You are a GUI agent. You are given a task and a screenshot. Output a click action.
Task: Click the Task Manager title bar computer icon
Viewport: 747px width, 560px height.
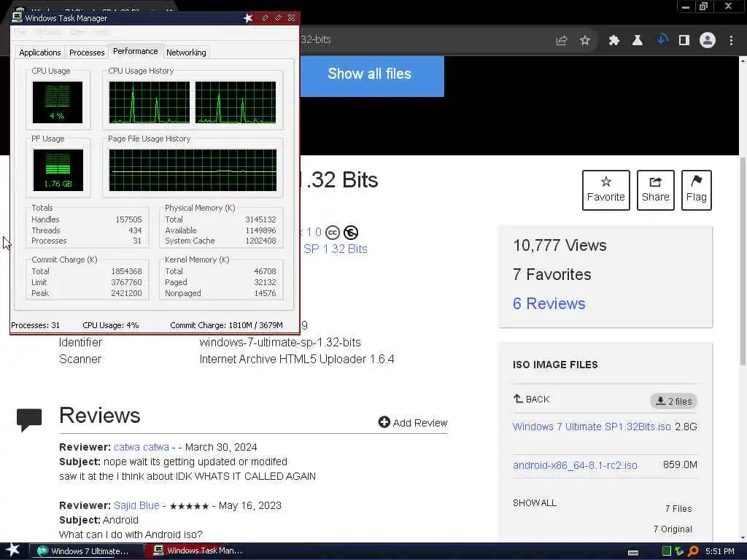click(18, 17)
